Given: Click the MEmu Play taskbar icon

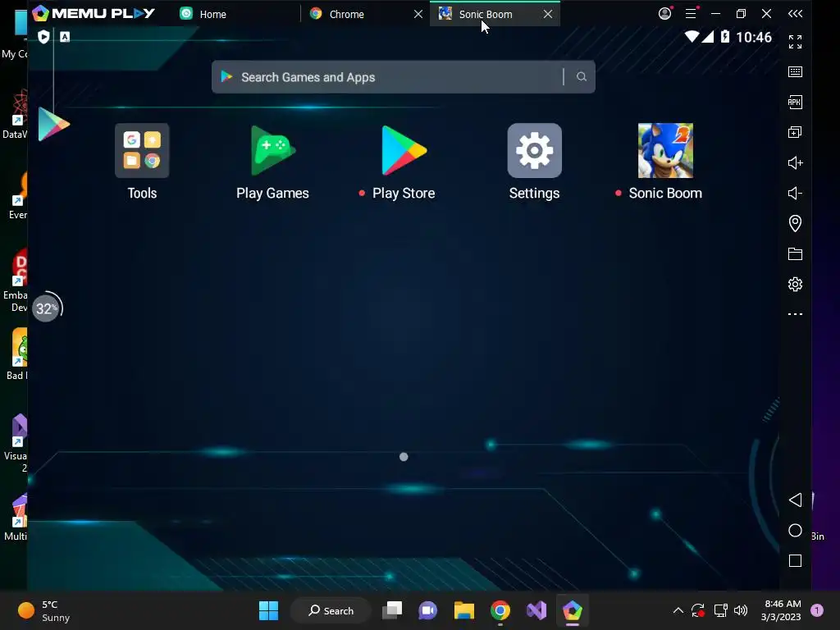Looking at the screenshot, I should (x=572, y=610).
